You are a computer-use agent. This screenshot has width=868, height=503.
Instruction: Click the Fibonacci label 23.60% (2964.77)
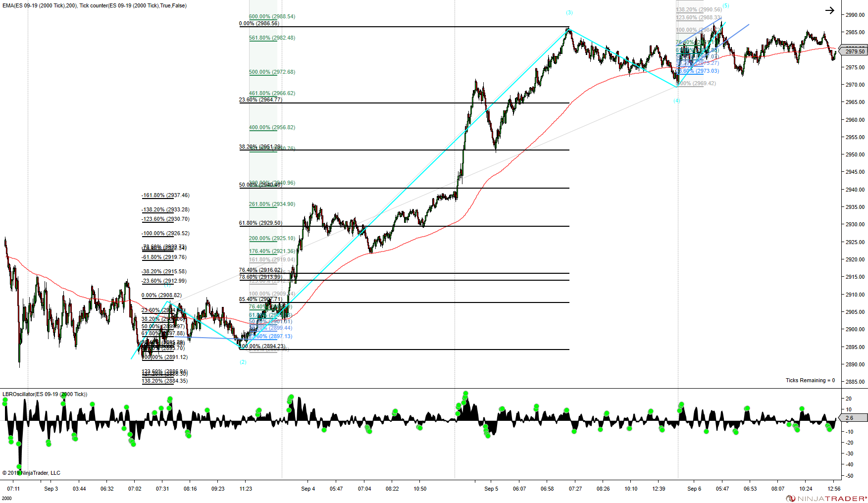(x=260, y=100)
